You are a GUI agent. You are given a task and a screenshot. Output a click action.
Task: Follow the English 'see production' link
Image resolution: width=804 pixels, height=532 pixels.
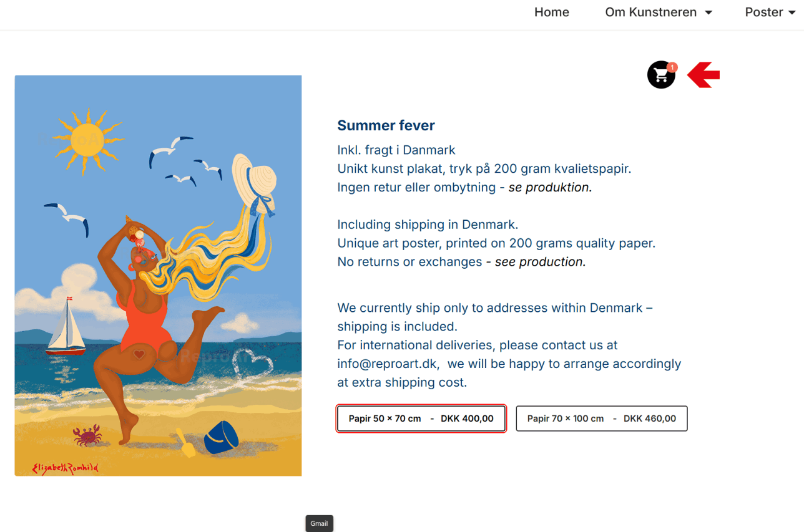click(x=541, y=262)
